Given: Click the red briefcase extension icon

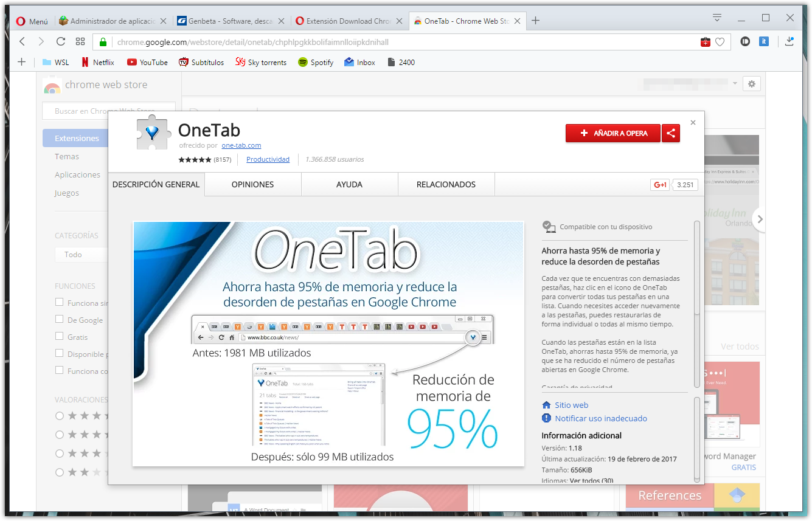Looking at the screenshot, I should tap(706, 42).
